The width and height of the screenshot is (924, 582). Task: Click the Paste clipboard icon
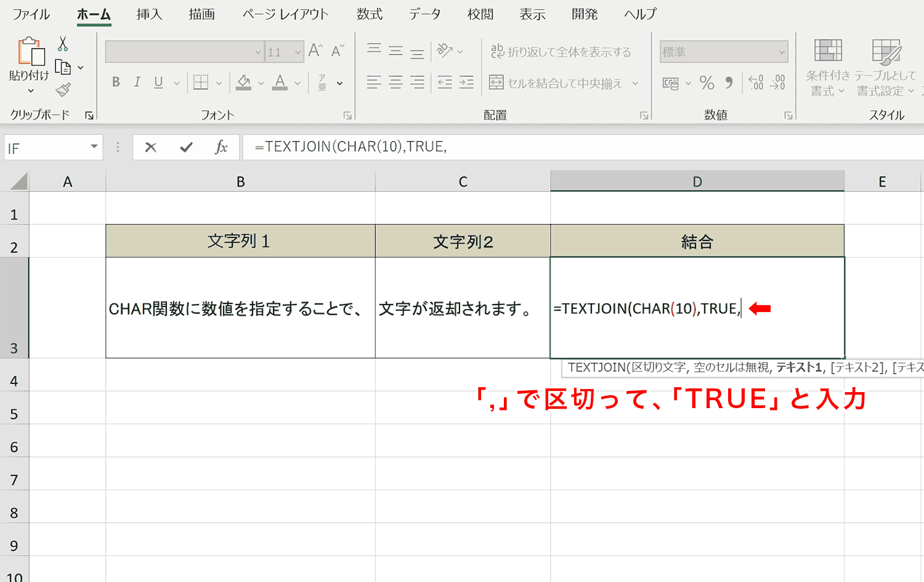coord(31,51)
